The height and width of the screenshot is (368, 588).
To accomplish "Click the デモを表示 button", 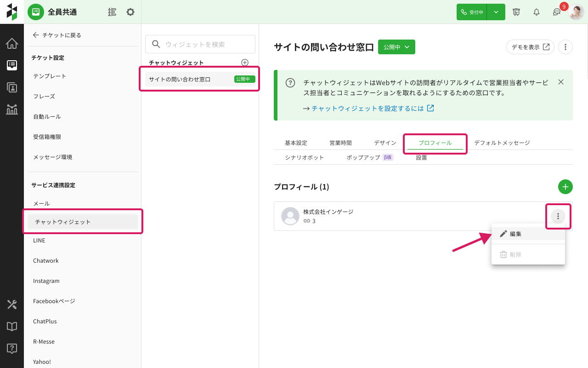I will click(x=530, y=47).
